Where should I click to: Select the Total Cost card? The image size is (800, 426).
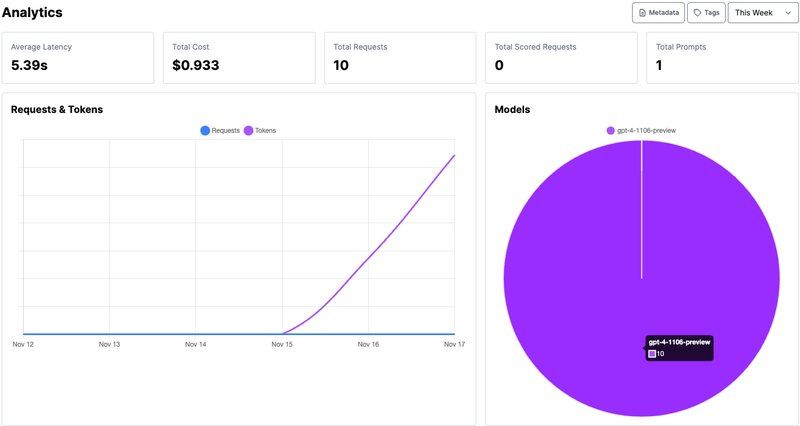(239, 58)
